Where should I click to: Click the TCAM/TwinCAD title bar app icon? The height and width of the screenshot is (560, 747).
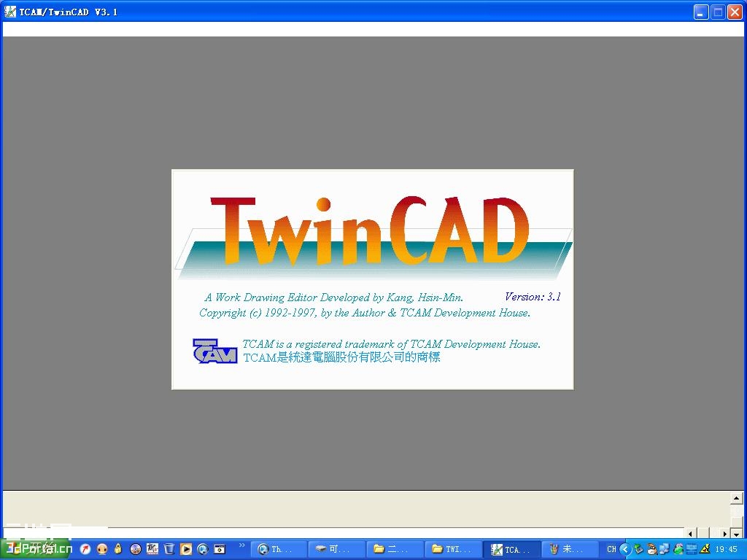(9, 12)
